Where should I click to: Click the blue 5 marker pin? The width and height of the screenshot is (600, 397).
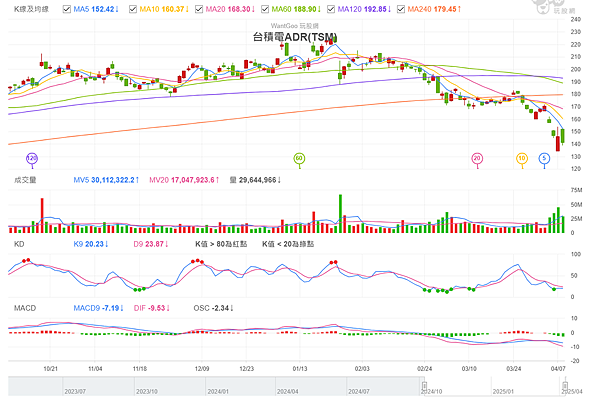544,158
